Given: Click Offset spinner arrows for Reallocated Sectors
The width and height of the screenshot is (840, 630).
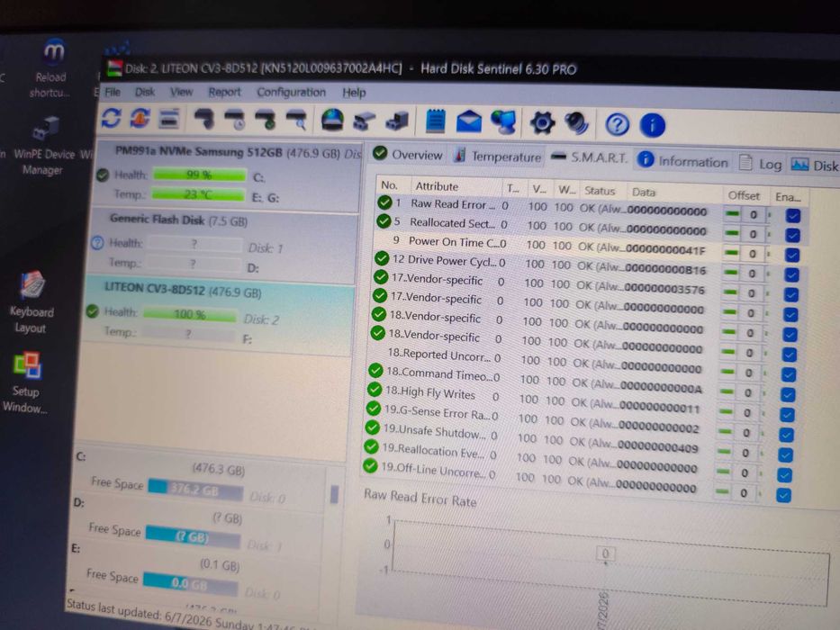Looking at the screenshot, I should click(x=769, y=235).
